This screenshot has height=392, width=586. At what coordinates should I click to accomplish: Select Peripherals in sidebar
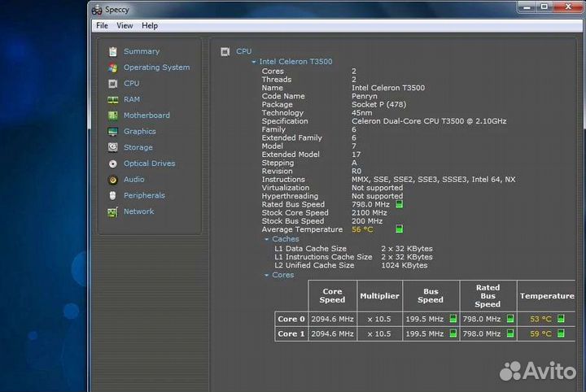(144, 196)
